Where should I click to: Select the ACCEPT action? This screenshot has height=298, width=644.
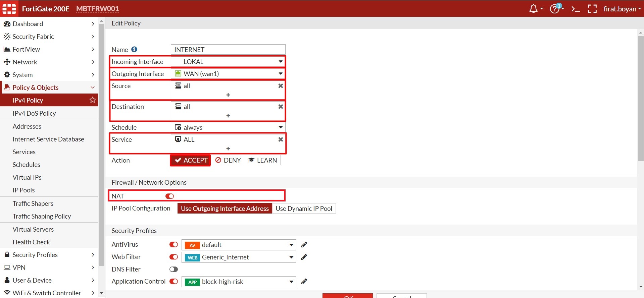(x=191, y=160)
